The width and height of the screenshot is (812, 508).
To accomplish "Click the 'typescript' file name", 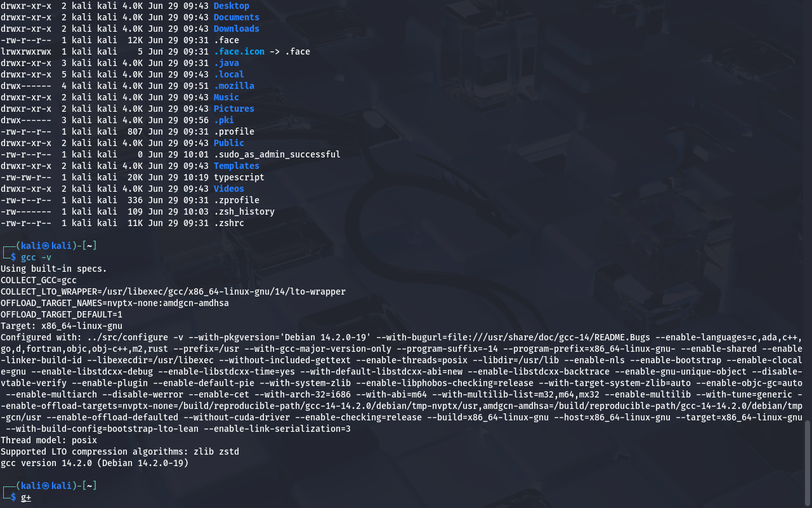I will pos(239,177).
